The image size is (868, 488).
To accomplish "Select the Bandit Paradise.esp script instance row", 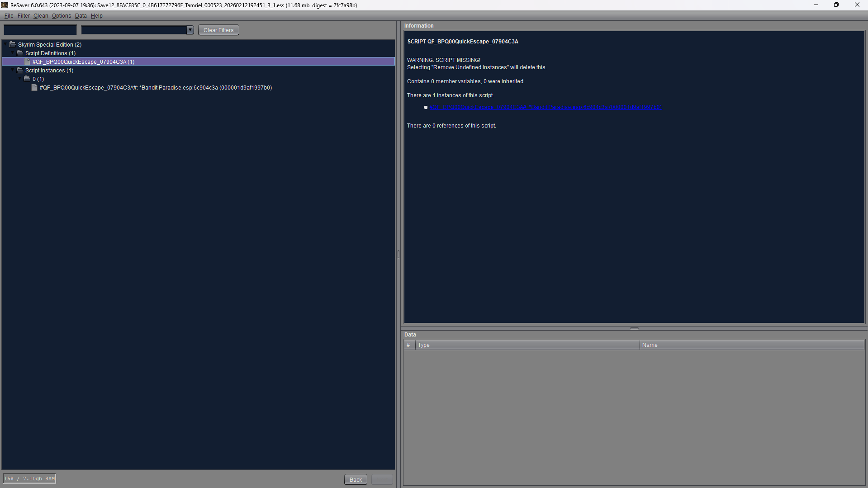I will coord(156,88).
